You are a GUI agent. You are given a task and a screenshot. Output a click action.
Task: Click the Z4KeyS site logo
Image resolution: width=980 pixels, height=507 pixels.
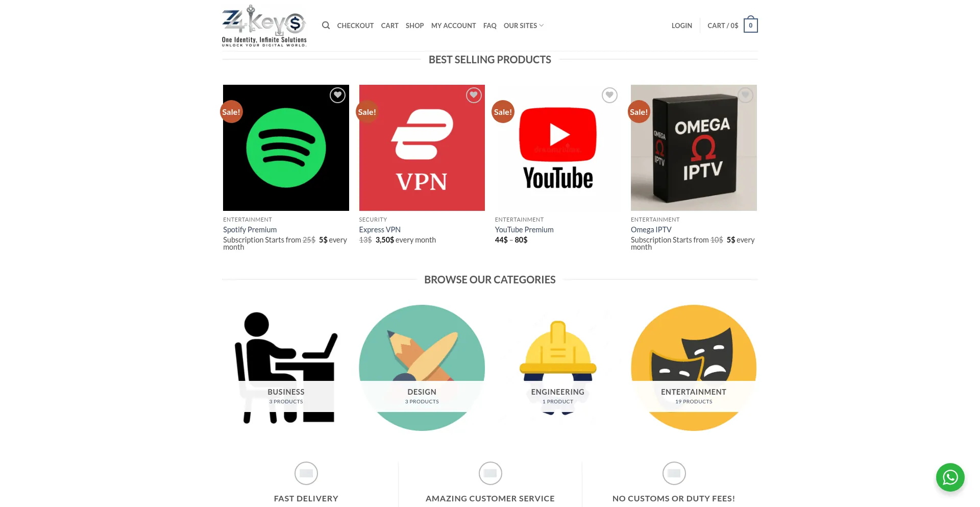[x=264, y=26]
